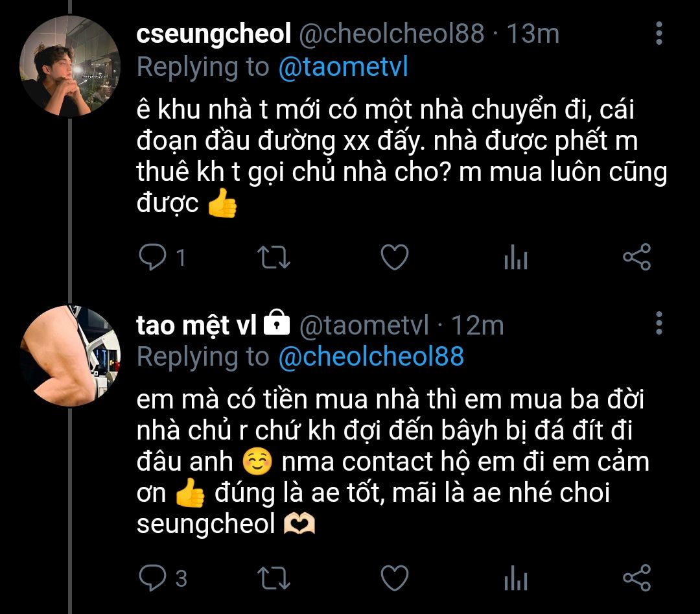Open cseungcheol's profile picture
Image resolution: width=700 pixels, height=614 pixels.
[71, 66]
